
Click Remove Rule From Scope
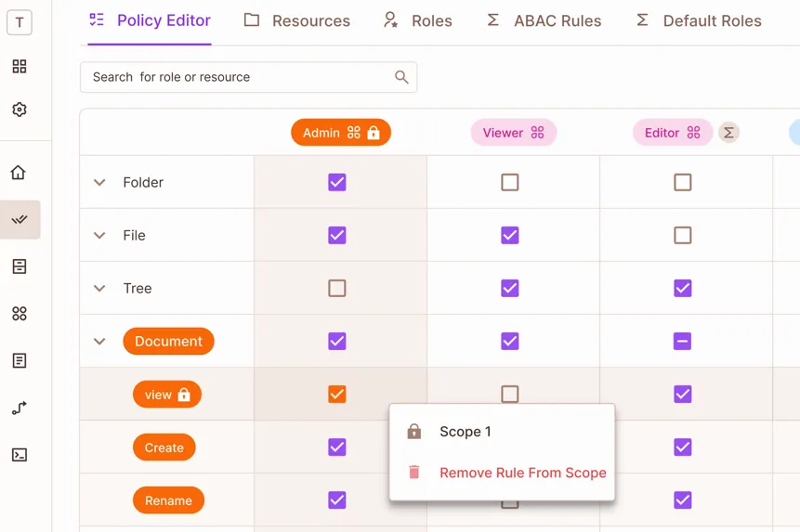tap(522, 473)
